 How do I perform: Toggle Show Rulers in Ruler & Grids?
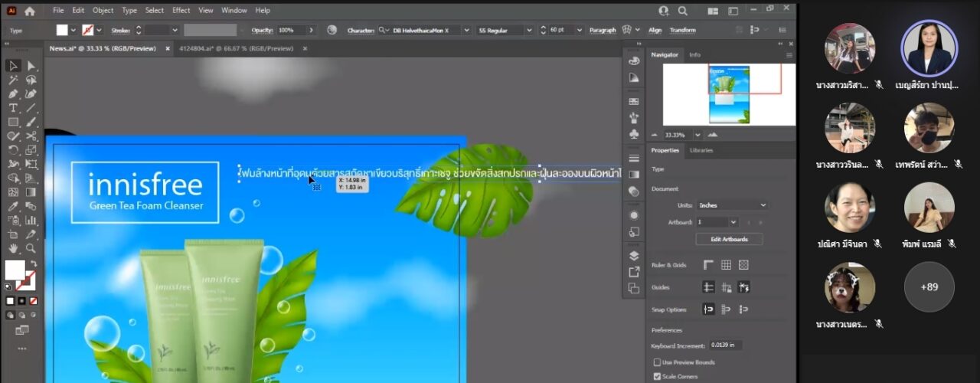click(x=708, y=265)
